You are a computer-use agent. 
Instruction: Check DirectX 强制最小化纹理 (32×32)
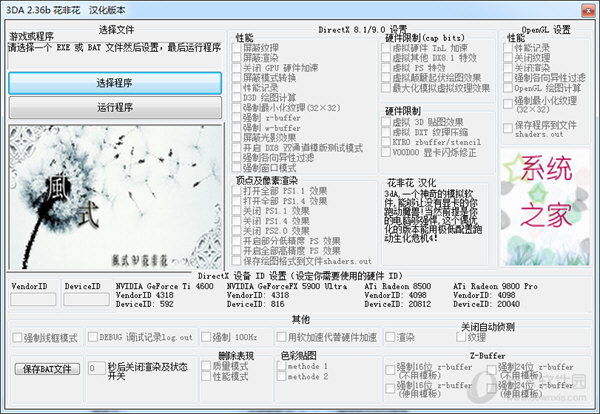click(236, 108)
